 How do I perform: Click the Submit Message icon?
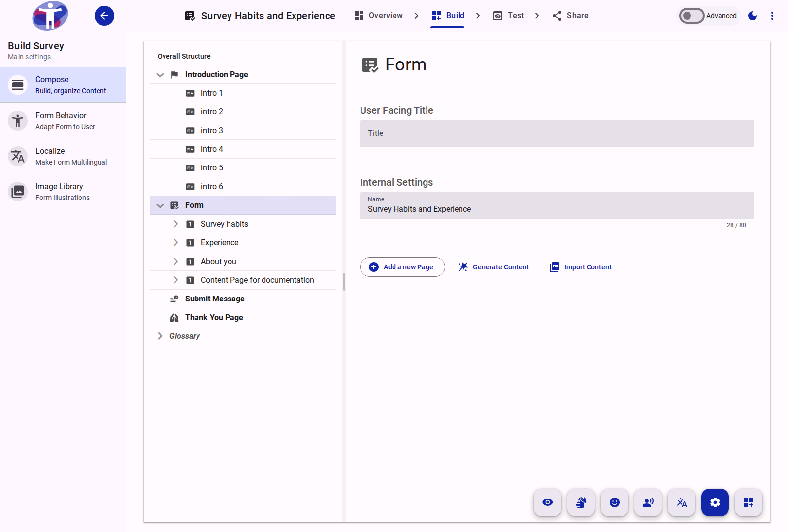[174, 299]
